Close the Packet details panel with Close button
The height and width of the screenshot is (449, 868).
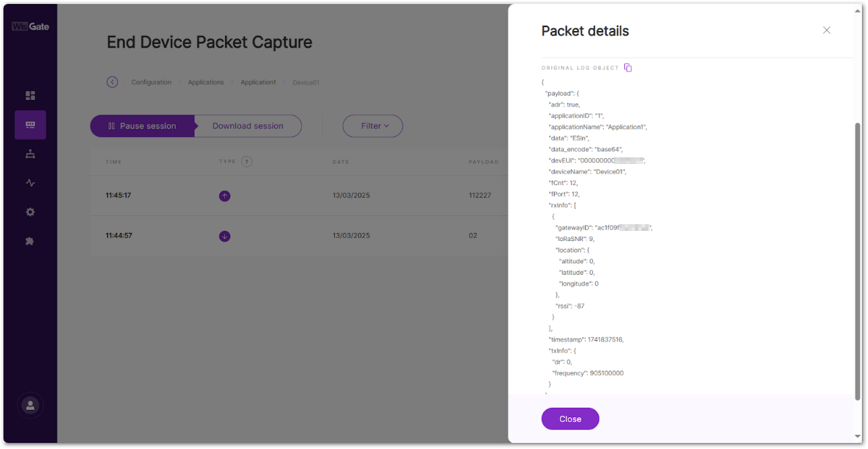tap(569, 419)
